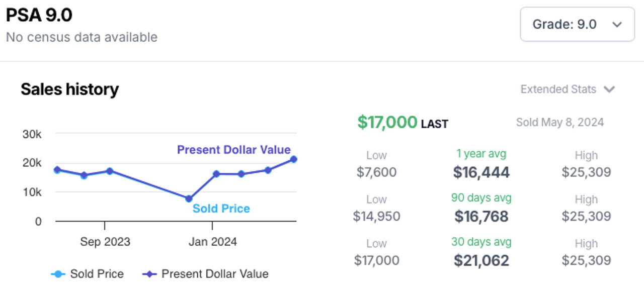Toggle Sold Price series in legend
Viewport: 644px width, 295px height.
click(88, 274)
